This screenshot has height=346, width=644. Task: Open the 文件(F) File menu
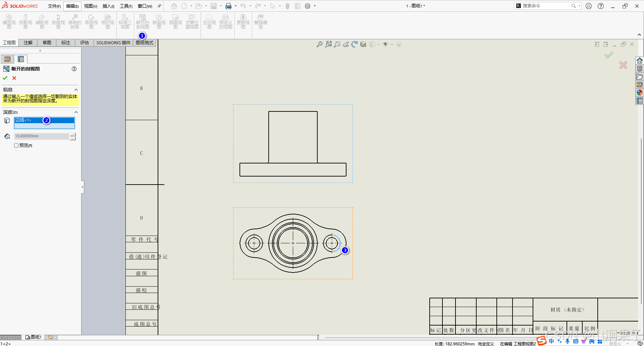(x=54, y=6)
